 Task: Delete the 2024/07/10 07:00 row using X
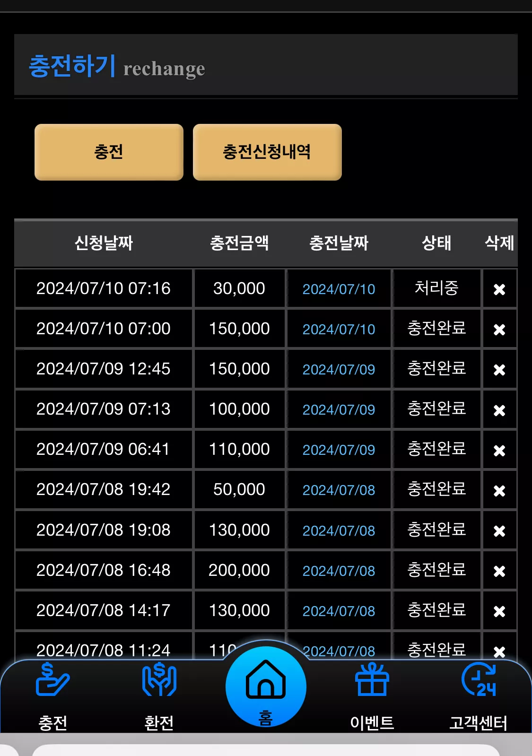tap(499, 330)
